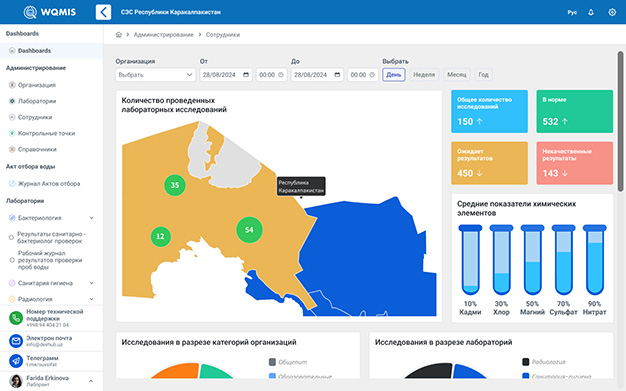The image size is (626, 391).
Task: Click the Журнал Актов отбора icon
Action: click(x=12, y=183)
